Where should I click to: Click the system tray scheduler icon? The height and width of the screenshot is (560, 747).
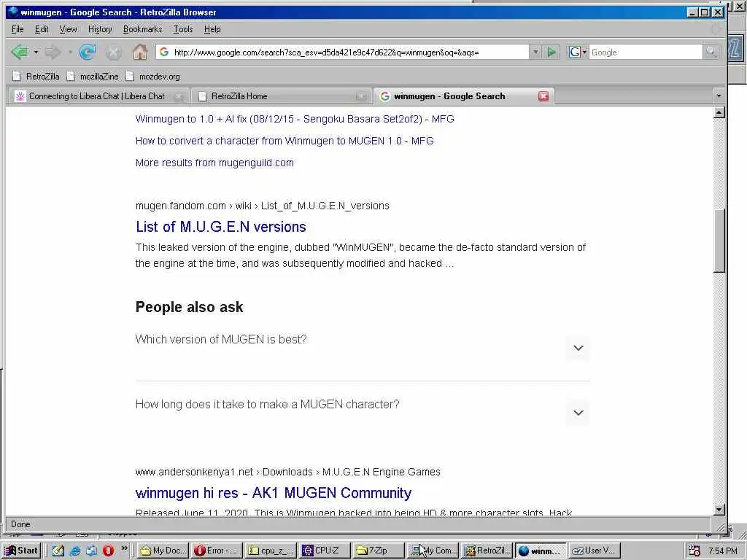(x=694, y=551)
